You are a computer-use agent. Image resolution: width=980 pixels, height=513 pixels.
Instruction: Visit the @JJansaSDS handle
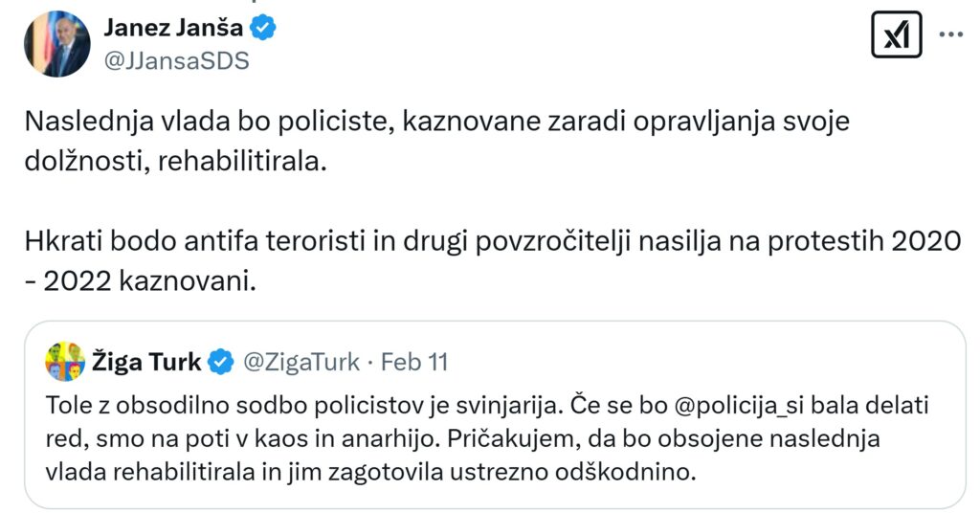[175, 60]
